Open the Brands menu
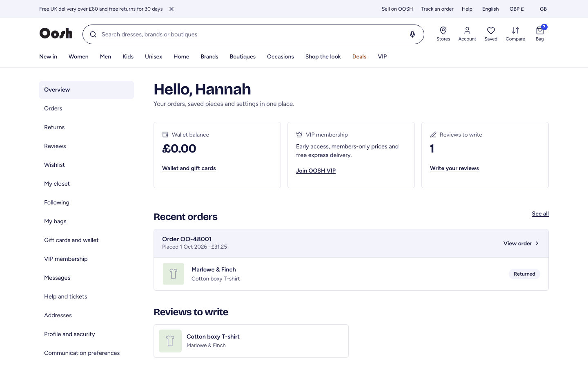 [209, 56]
